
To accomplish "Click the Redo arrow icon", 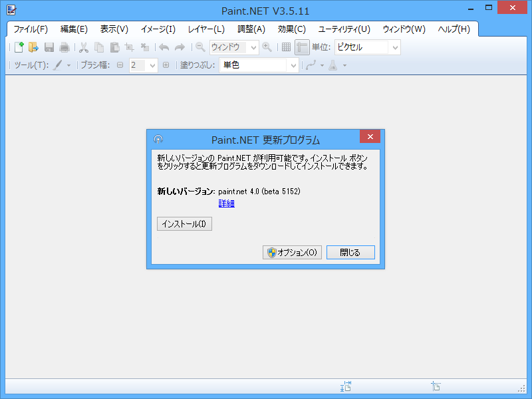I will [180, 47].
